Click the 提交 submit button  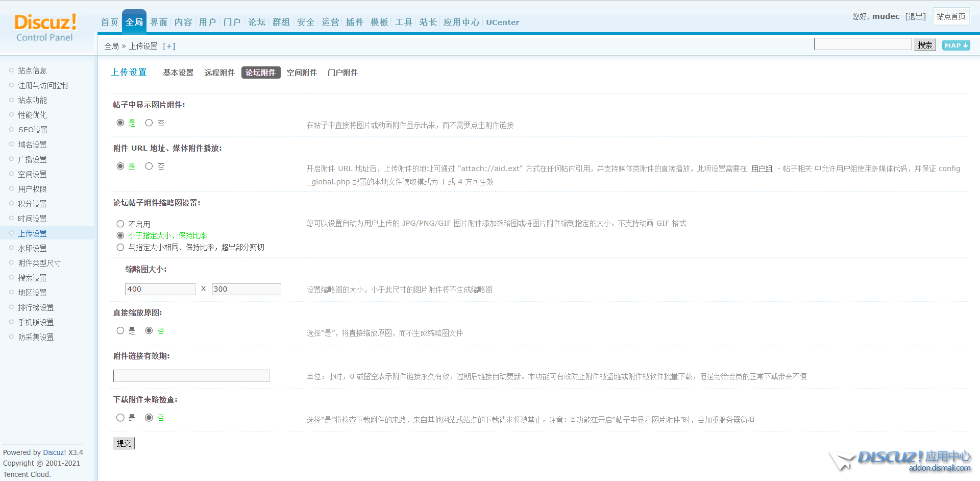[x=124, y=443]
